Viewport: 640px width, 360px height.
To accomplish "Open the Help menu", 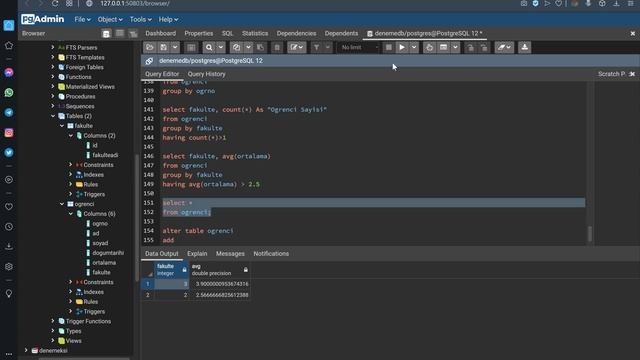I will [168, 19].
